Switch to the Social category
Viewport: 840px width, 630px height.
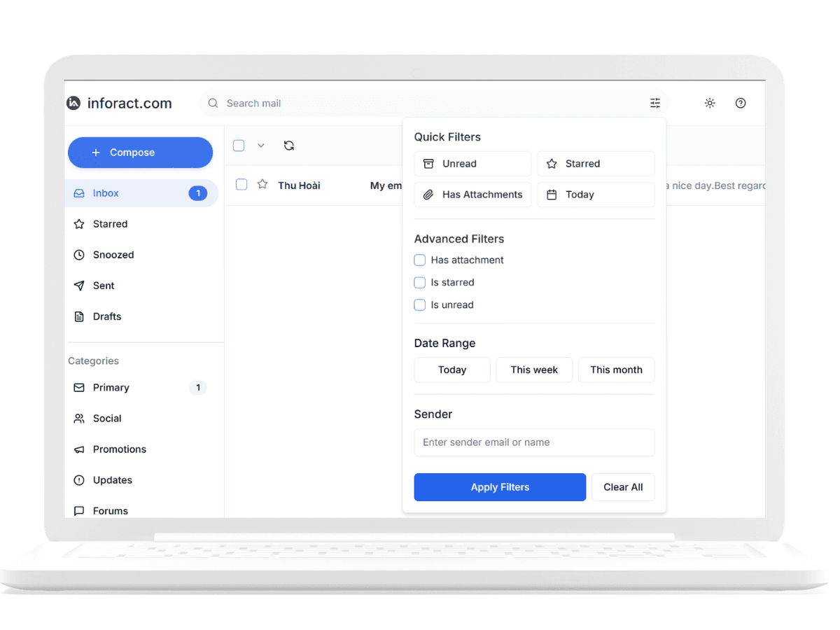(x=107, y=418)
